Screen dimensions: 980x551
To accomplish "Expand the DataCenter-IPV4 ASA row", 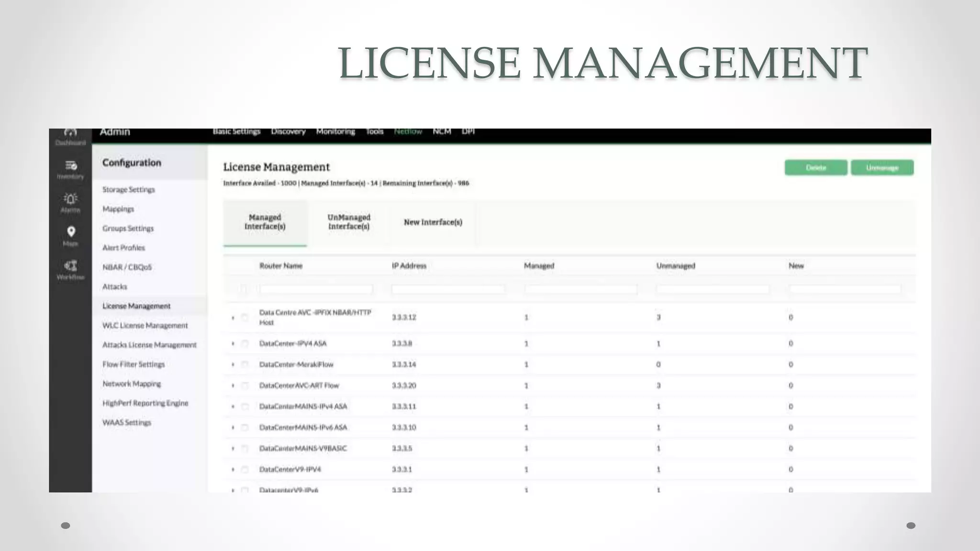I will 233,343.
